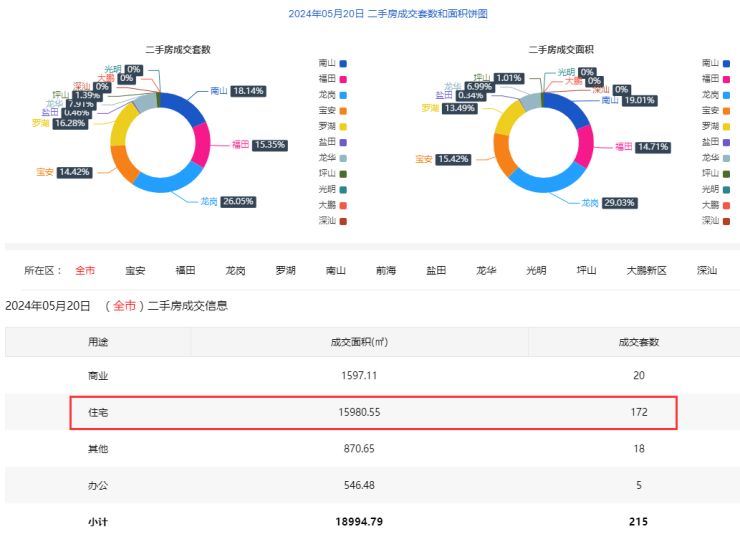Click 盐田 purple legend marker in 成交面积 chart
Viewport: 740px width, 552px height.
(727, 142)
